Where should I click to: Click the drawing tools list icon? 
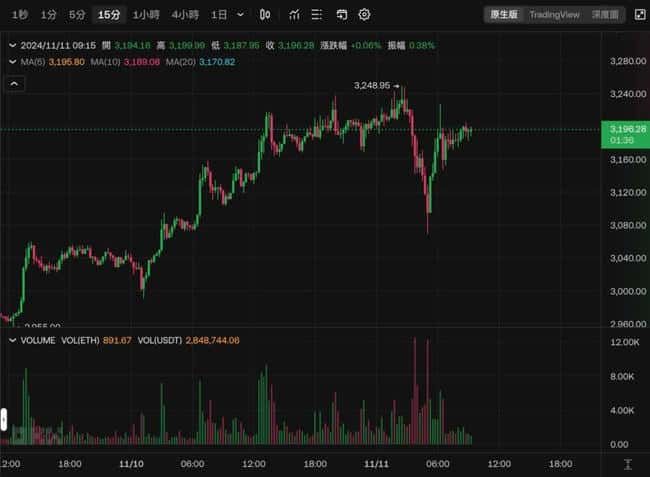tap(317, 15)
